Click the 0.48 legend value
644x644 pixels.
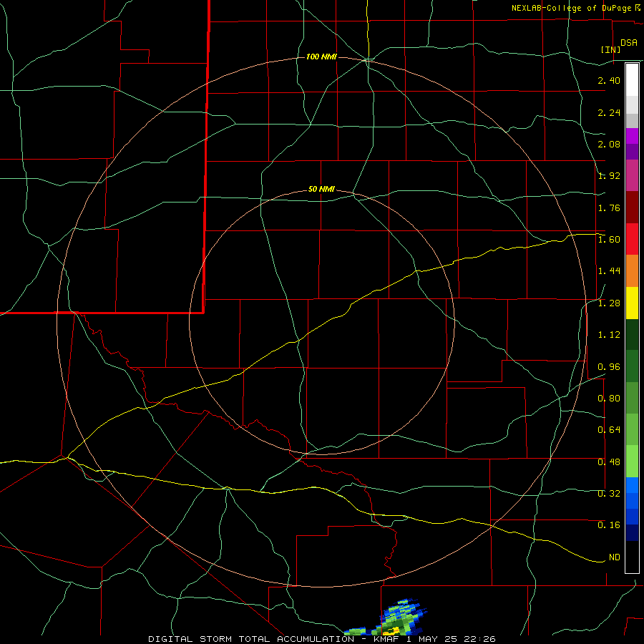609,462
